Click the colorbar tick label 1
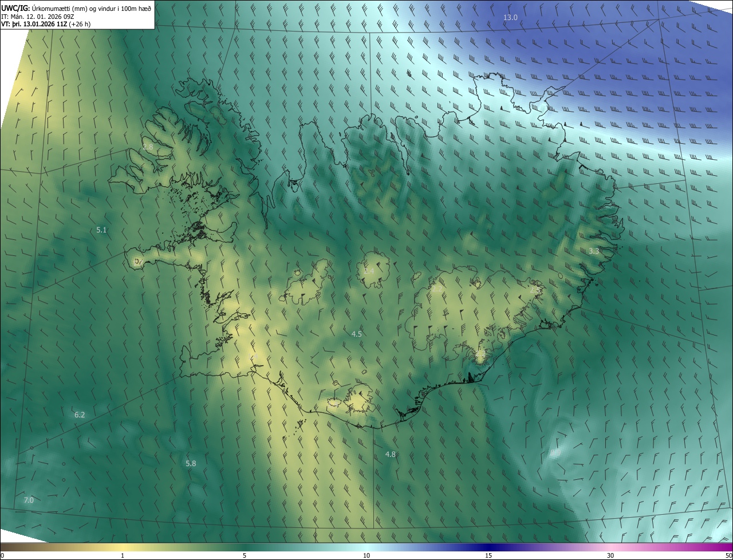733x560 pixels. tap(123, 555)
